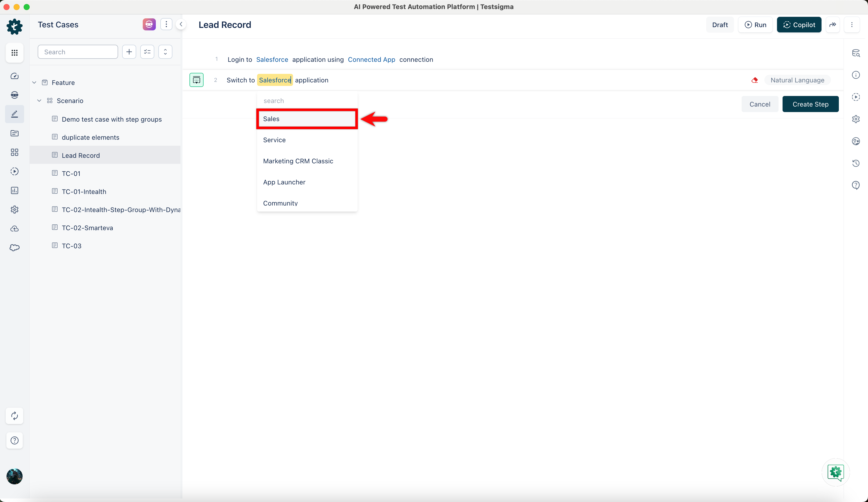
Task: Click the Salesforce link in step 1
Action: tap(272, 60)
